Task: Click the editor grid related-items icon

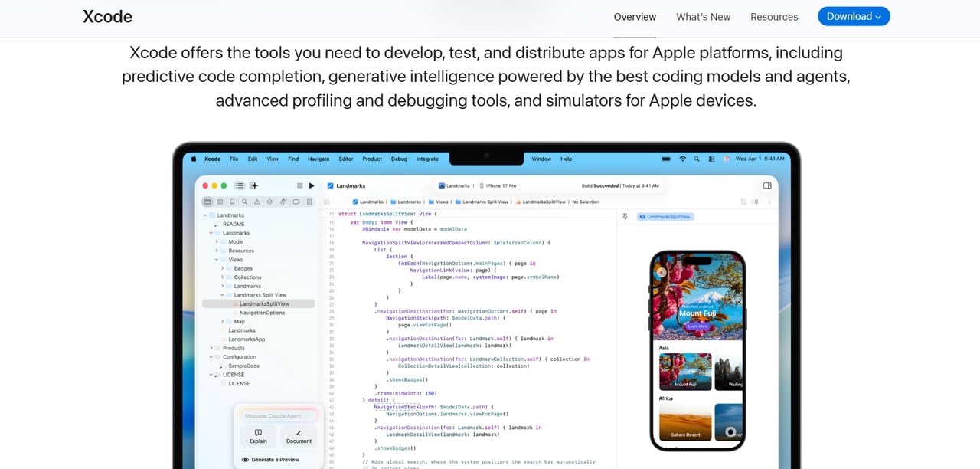Action: tap(327, 202)
